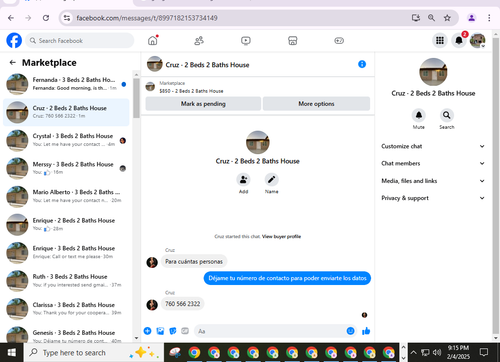This screenshot has width=500, height=362.
Task: Open the Chrome profile avatar icon
Action: [x=471, y=18]
